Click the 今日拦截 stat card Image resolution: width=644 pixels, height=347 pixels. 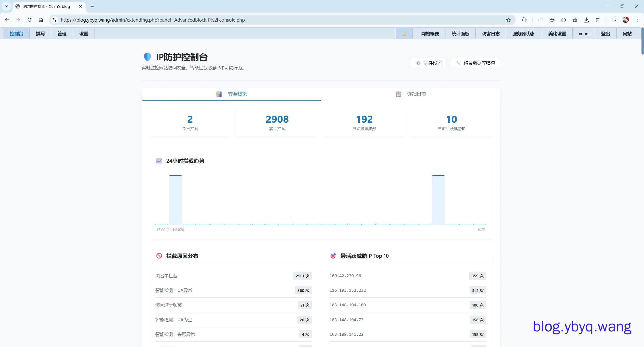pyautogui.click(x=190, y=123)
